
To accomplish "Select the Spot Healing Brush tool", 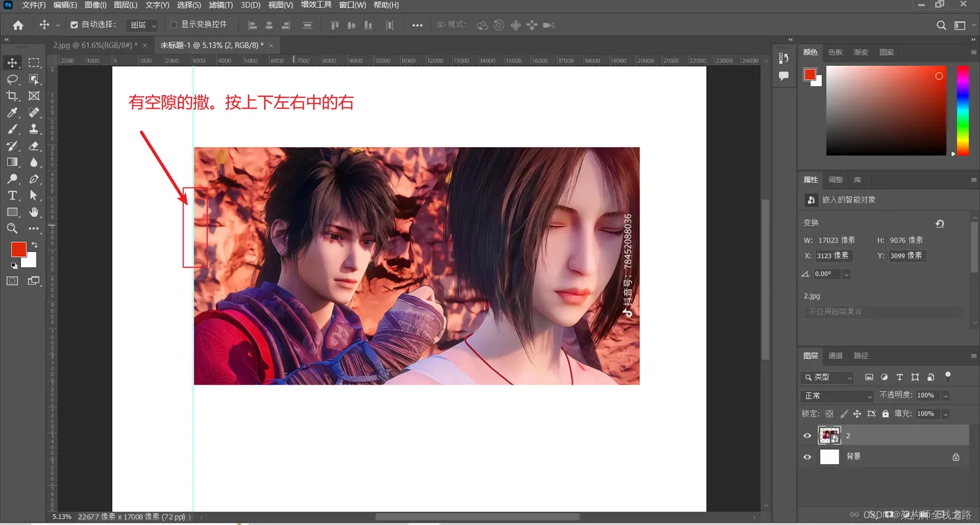I will (x=34, y=113).
